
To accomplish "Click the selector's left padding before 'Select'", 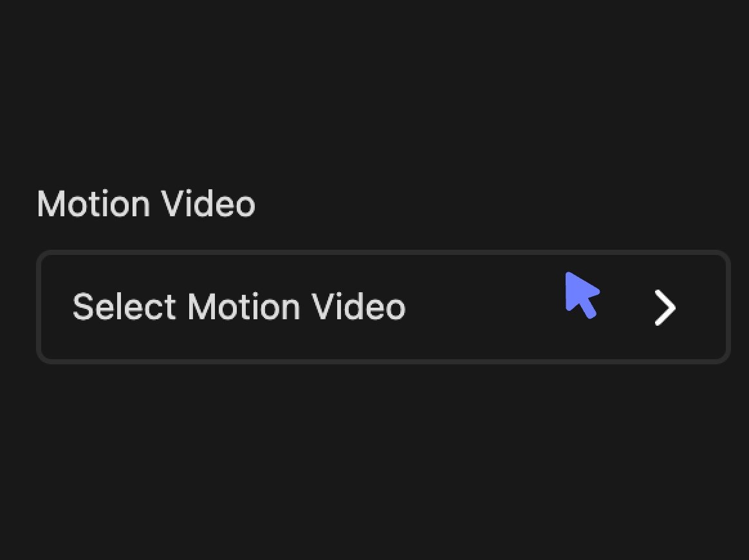I will point(57,307).
